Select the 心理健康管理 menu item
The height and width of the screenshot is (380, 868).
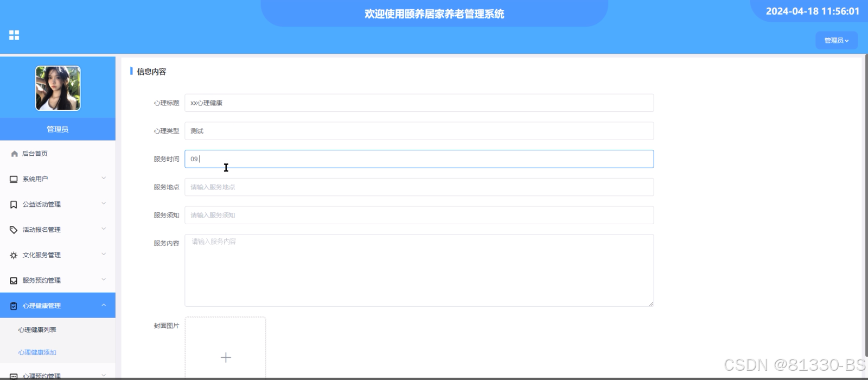(58, 306)
